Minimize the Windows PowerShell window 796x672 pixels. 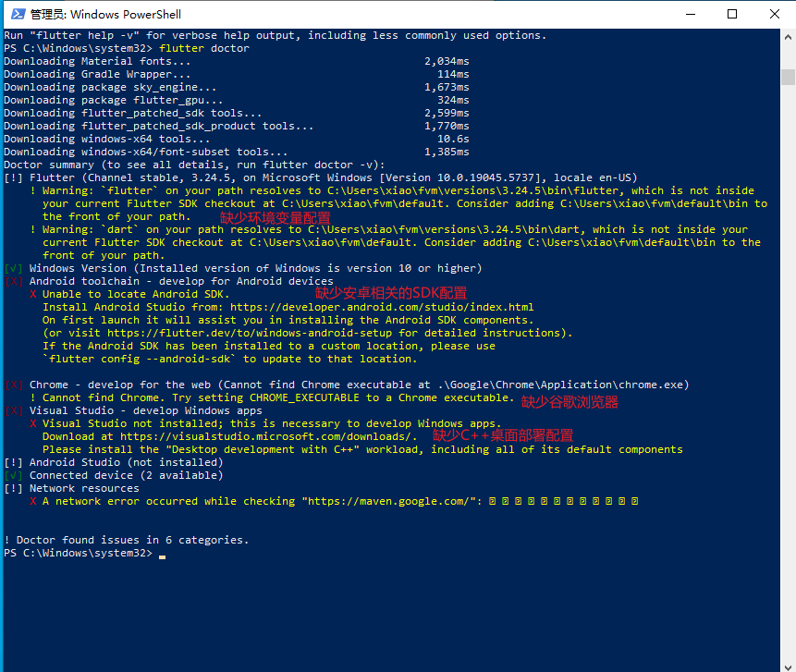pos(691,14)
